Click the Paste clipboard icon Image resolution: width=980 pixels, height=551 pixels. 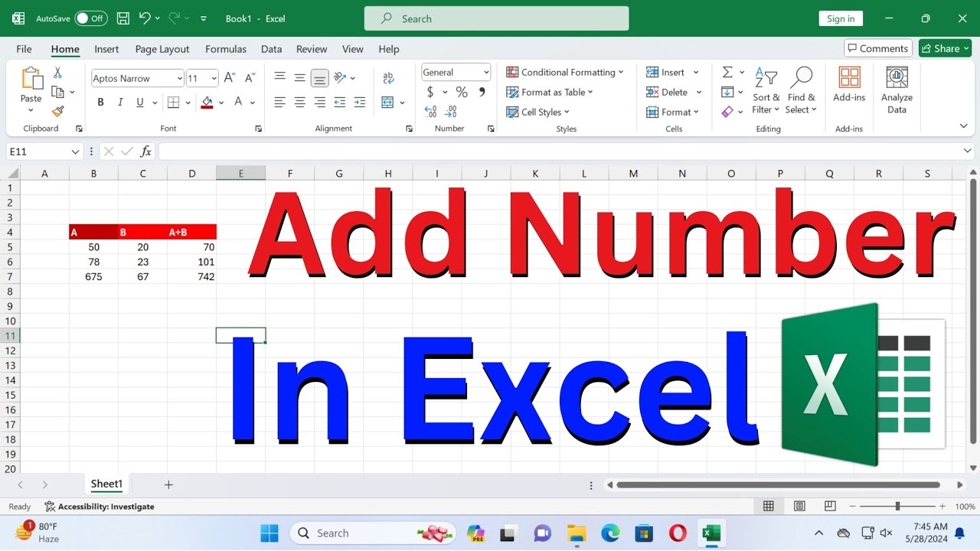(x=31, y=79)
